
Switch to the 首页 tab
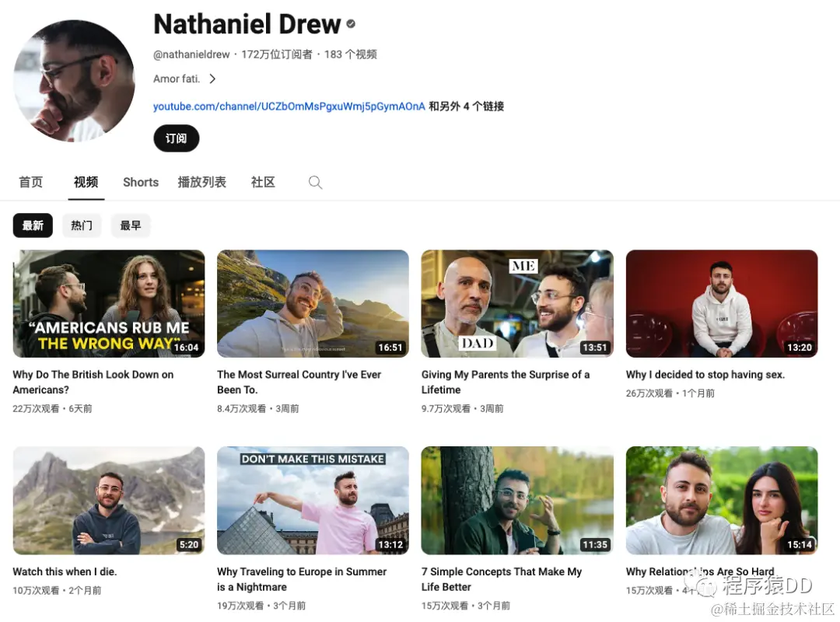click(30, 182)
